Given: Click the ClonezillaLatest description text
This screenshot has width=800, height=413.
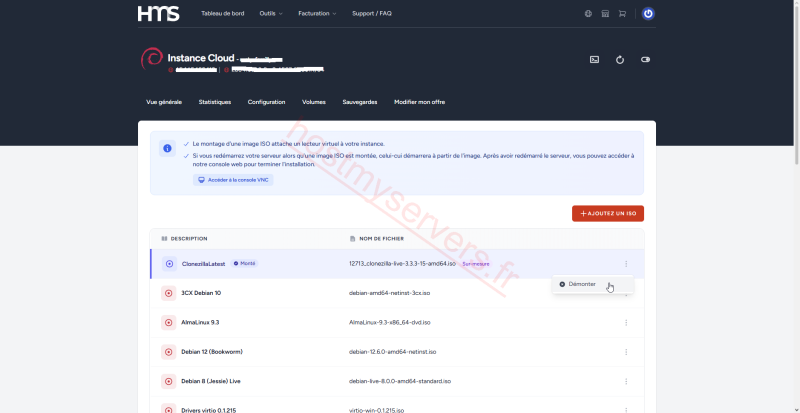Looking at the screenshot, I should (x=204, y=264).
